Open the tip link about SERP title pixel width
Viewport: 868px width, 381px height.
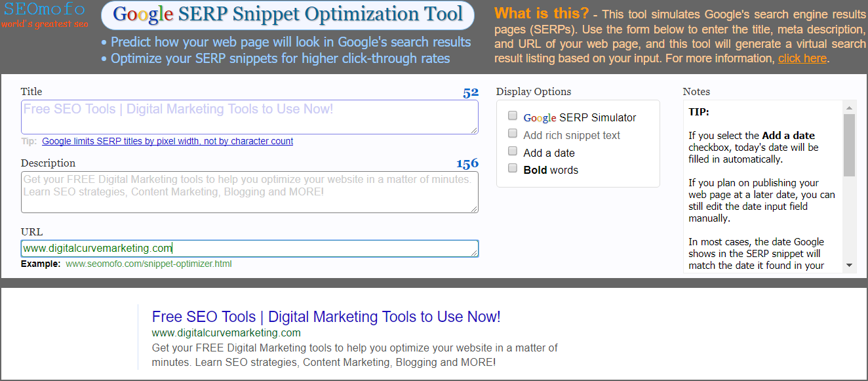167,141
